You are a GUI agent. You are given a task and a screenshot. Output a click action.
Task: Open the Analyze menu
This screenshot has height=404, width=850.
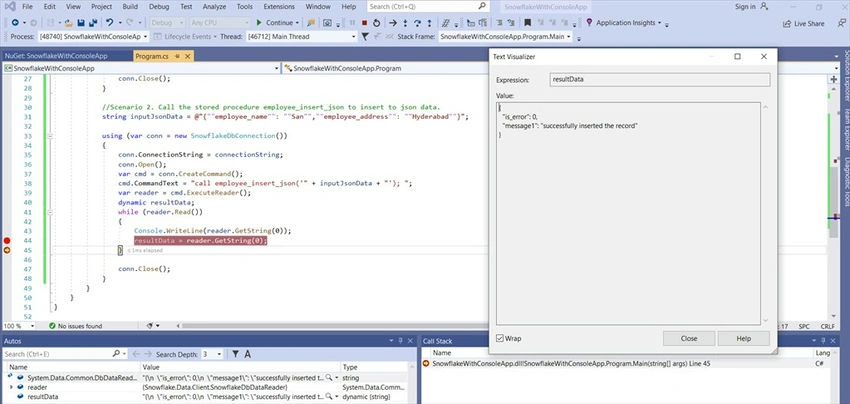pos(214,7)
